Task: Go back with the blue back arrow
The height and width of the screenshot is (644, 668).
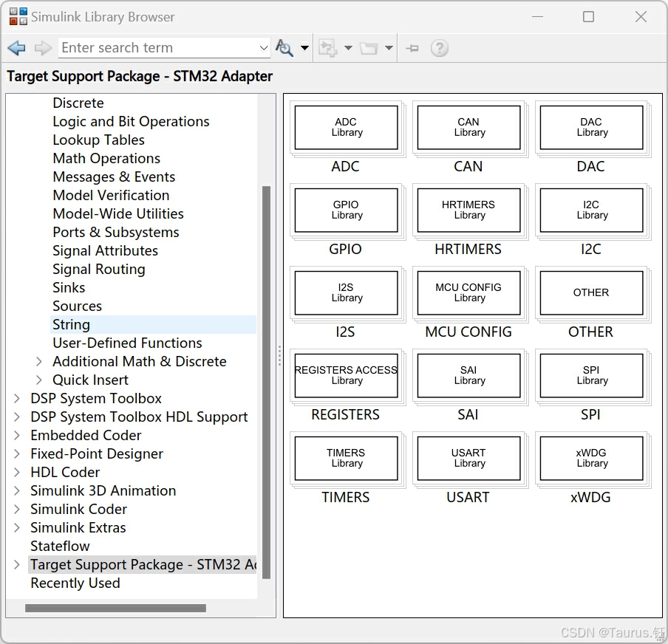Action: (16, 48)
